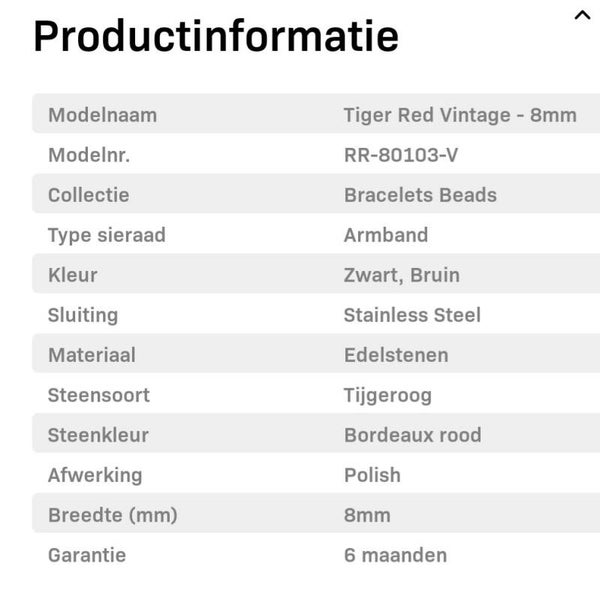Click the Sluiting row label
Viewport: 600px width, 614px height.
coord(83,315)
